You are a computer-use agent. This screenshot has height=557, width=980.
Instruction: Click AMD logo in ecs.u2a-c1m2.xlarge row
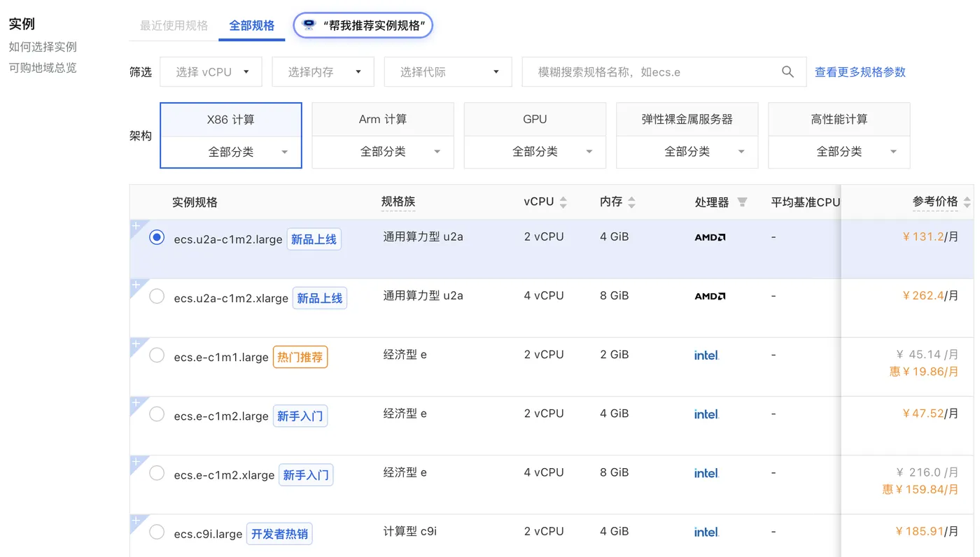coord(710,296)
